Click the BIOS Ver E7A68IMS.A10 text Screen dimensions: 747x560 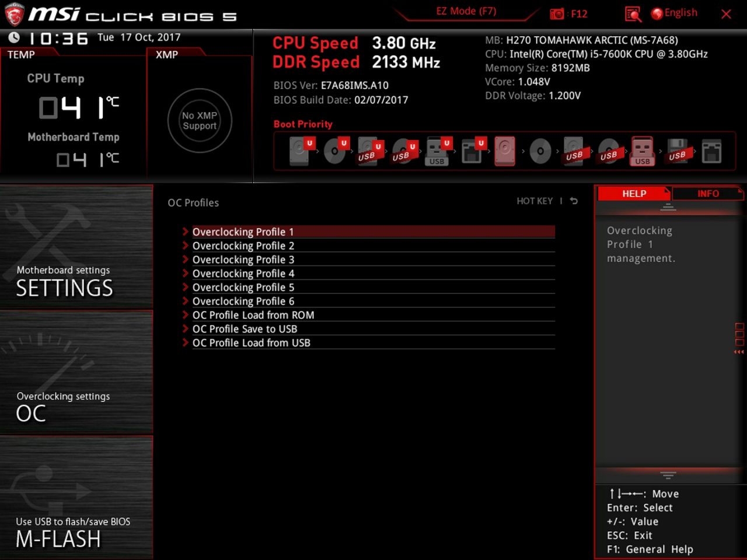tap(331, 85)
